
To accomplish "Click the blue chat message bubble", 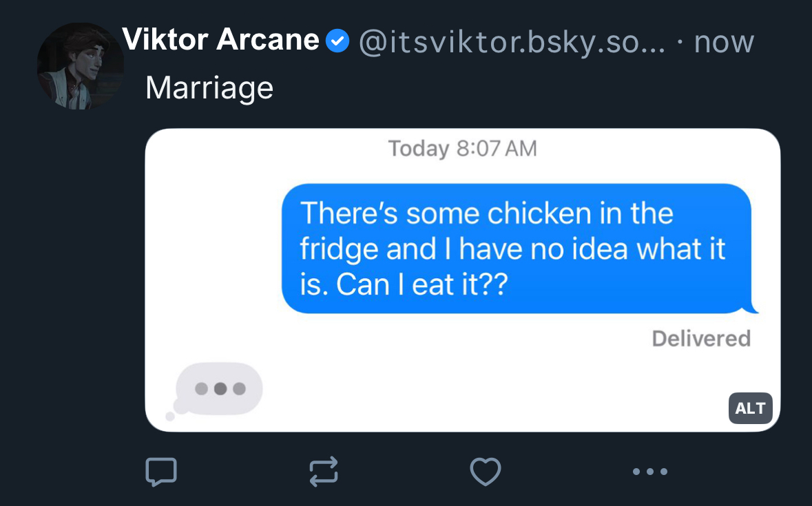I will [515, 248].
